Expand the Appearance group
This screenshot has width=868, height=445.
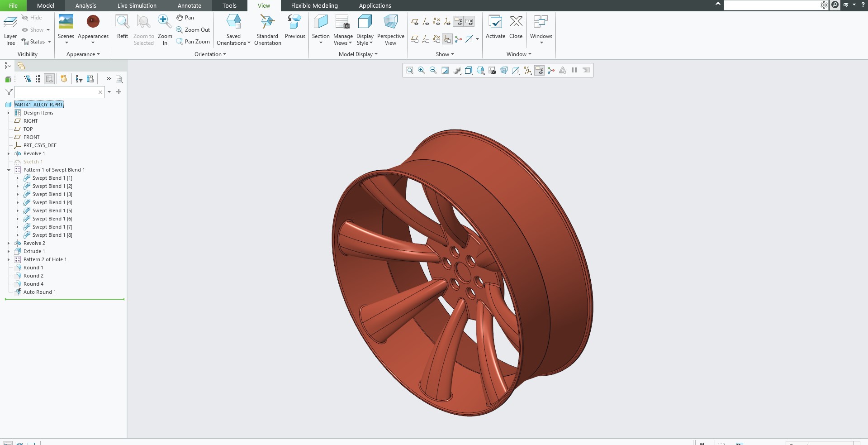83,54
